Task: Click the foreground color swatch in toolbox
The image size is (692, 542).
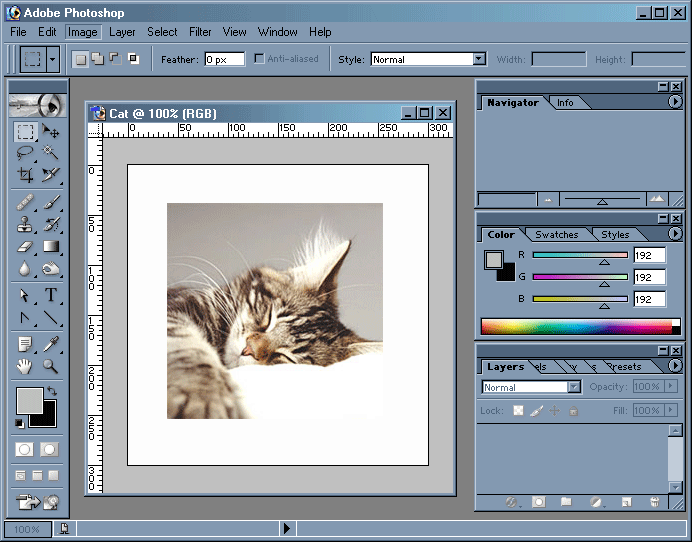Action: pos(29,401)
